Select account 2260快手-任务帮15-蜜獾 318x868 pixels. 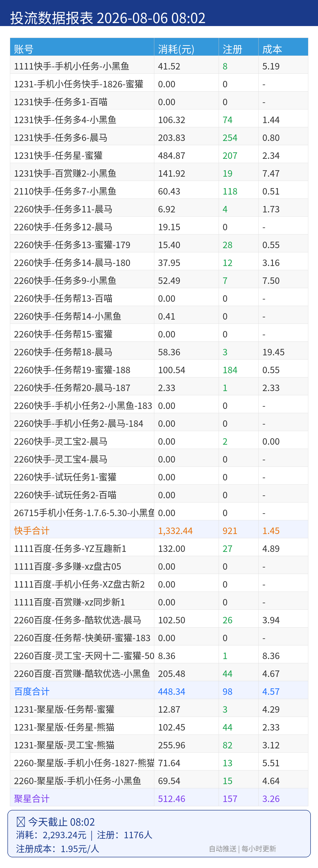pyautogui.click(x=63, y=334)
